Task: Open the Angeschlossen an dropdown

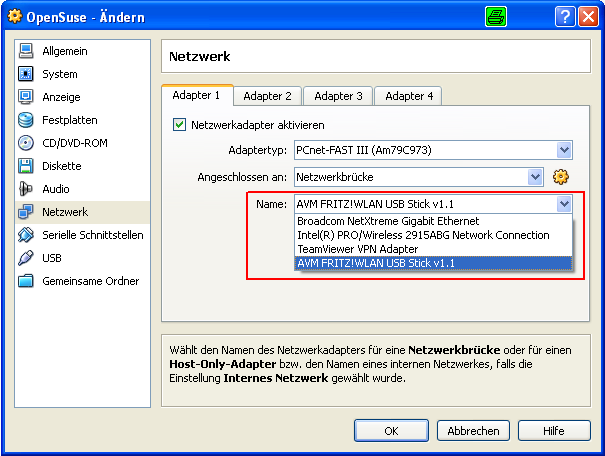Action: [535, 177]
